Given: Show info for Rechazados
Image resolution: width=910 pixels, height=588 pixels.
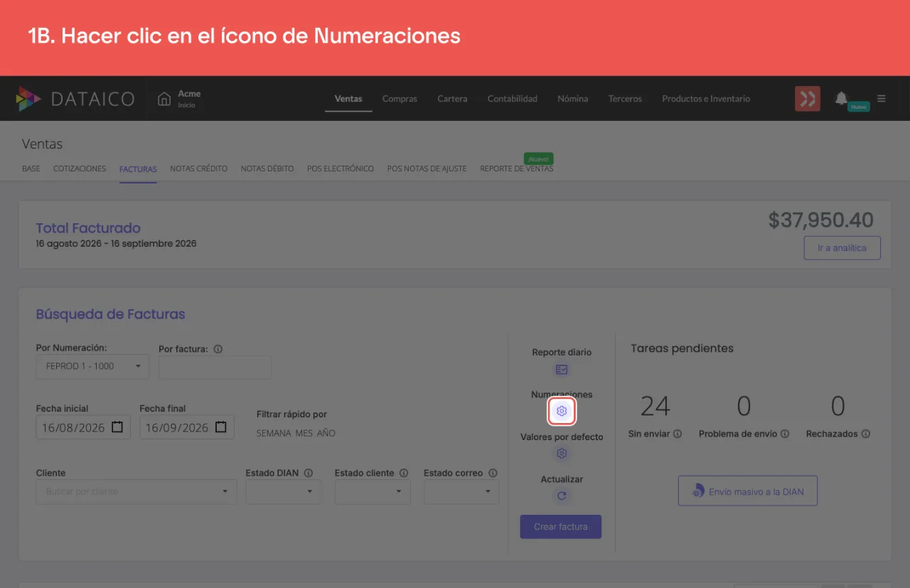Looking at the screenshot, I should [866, 434].
